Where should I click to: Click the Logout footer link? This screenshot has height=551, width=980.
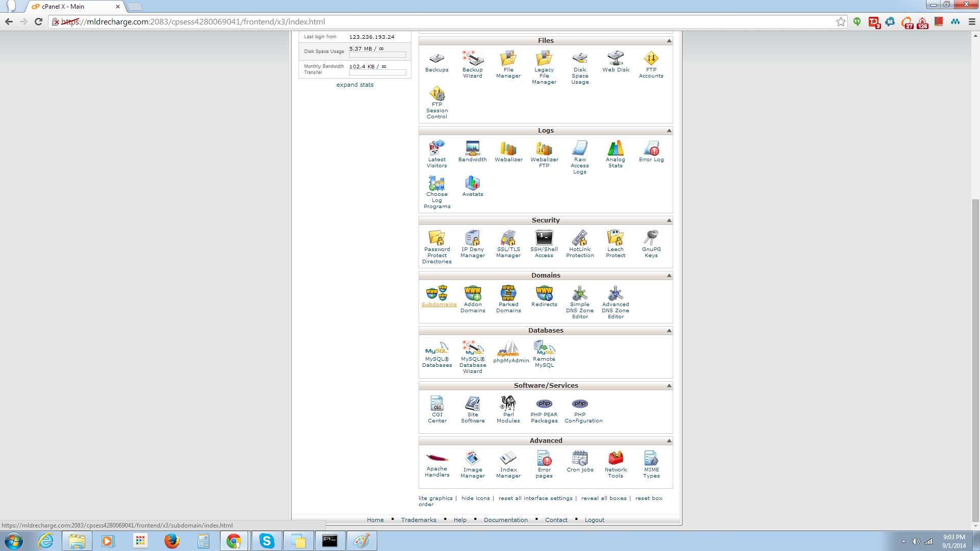click(x=594, y=520)
